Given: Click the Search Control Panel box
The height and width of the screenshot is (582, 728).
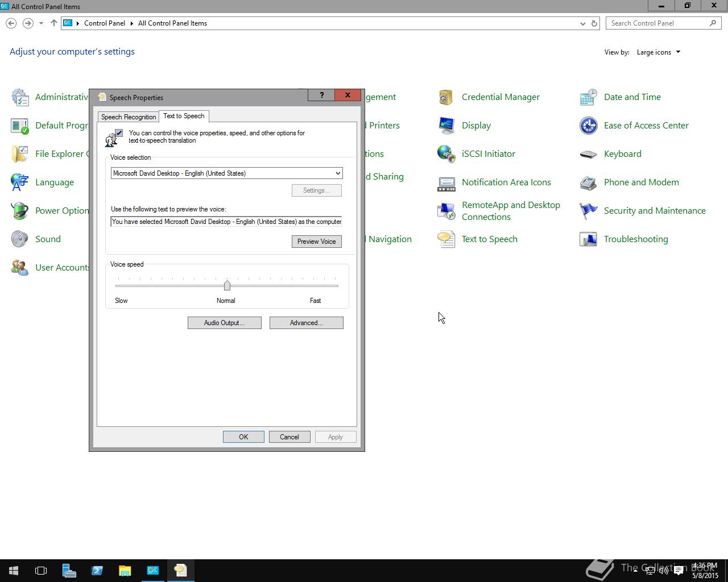Looking at the screenshot, I should [x=663, y=23].
